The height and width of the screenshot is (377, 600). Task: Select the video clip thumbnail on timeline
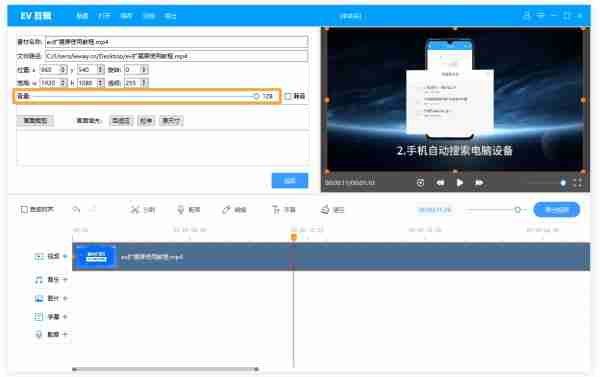click(96, 256)
